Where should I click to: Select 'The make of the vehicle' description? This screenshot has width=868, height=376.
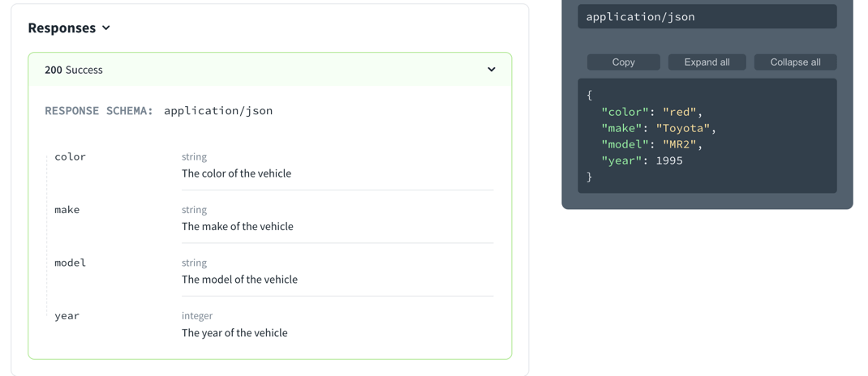point(238,227)
